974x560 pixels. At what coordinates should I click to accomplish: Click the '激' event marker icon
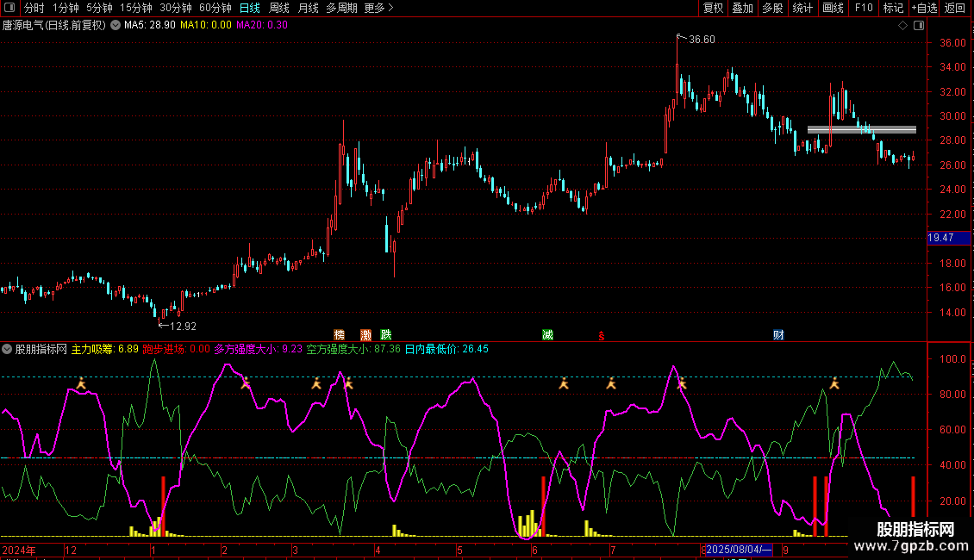pos(366,334)
